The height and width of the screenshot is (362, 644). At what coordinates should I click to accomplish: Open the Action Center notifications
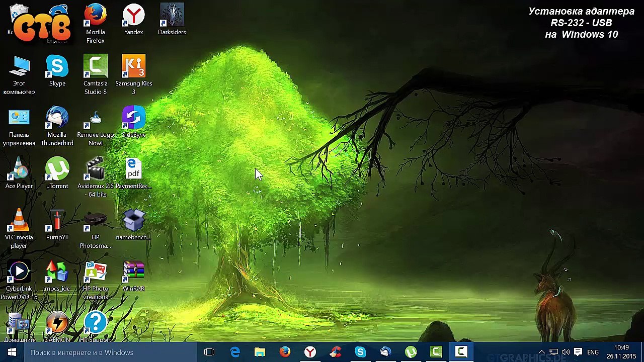tap(578, 352)
